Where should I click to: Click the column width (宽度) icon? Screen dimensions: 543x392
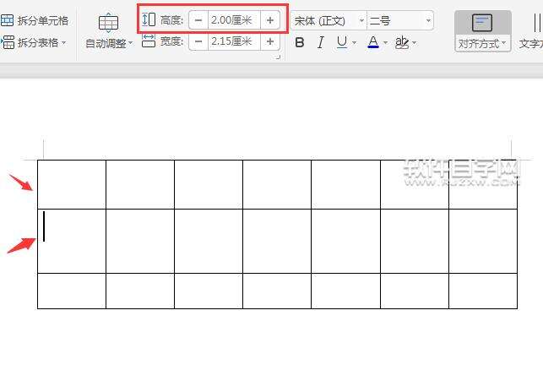(x=149, y=41)
